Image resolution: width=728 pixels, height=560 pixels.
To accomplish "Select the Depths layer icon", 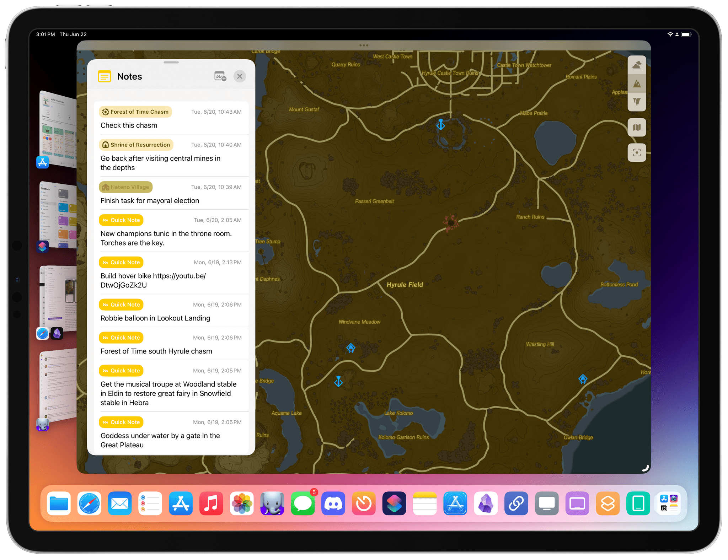I will coord(637,102).
